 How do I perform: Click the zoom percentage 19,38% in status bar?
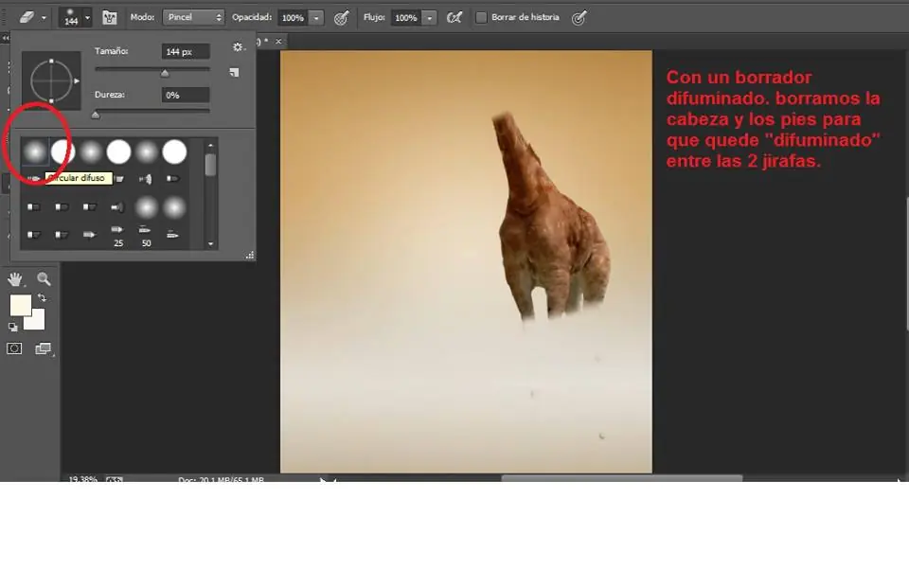tap(82, 479)
